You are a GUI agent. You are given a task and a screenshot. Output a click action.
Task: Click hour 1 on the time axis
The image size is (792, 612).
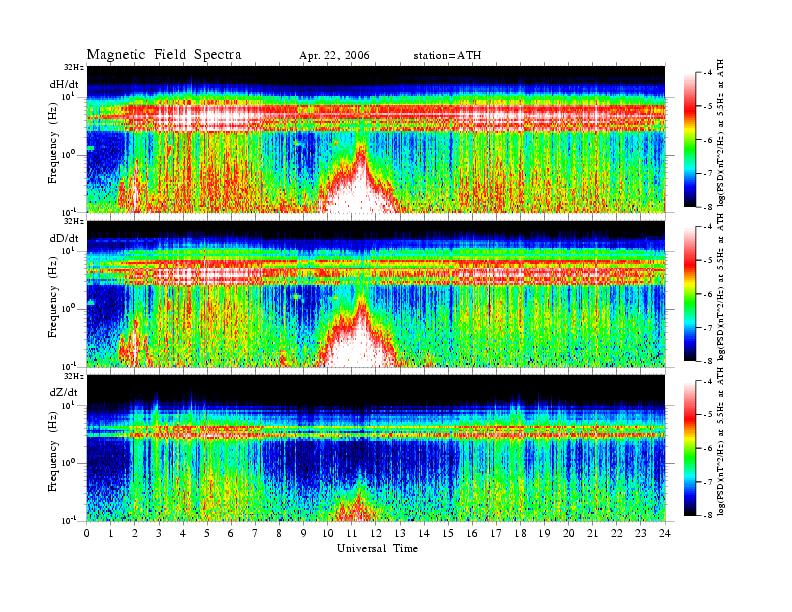111,534
